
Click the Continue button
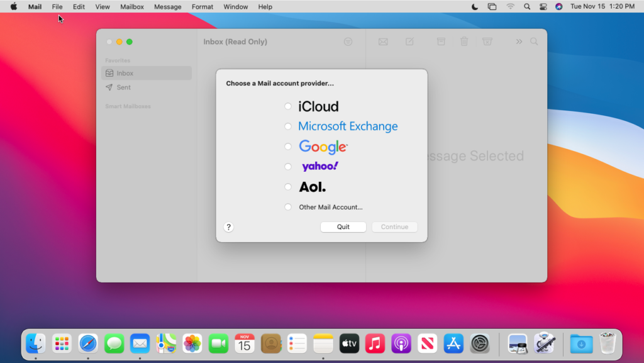(394, 226)
